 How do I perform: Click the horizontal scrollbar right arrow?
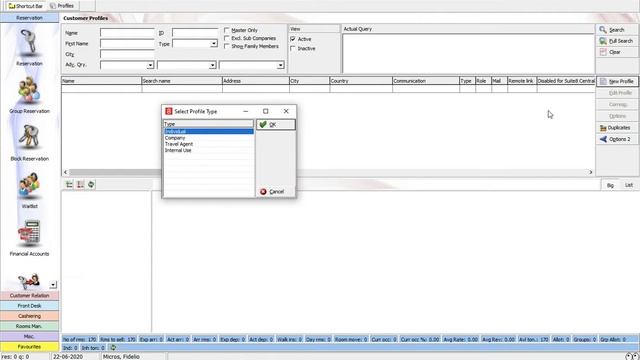(x=591, y=172)
